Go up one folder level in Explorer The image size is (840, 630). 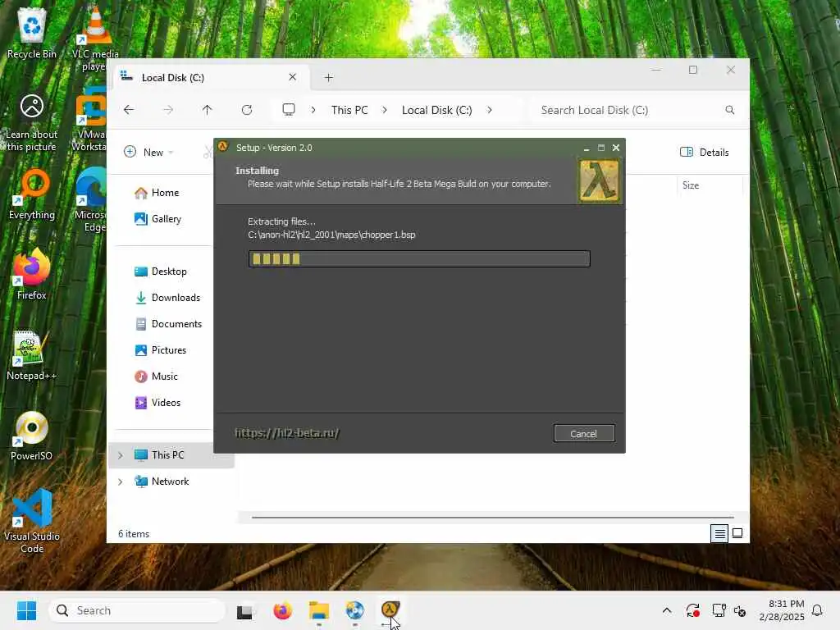pos(208,110)
